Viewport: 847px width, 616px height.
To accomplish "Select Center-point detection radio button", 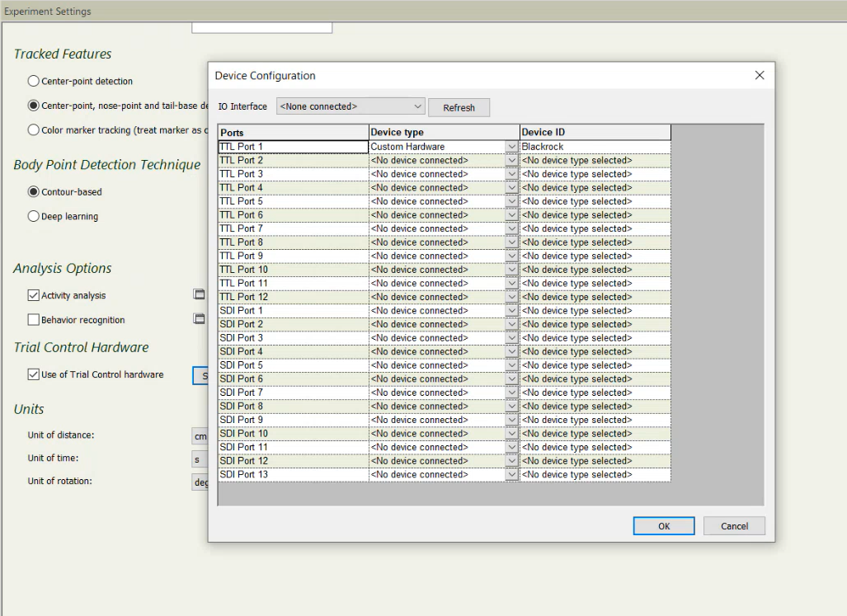I will coord(34,81).
